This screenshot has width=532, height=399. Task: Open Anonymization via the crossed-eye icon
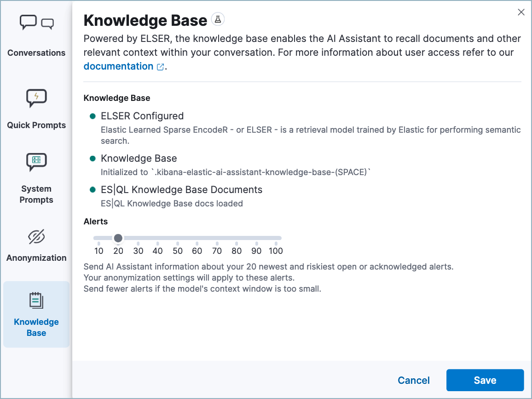pos(36,237)
